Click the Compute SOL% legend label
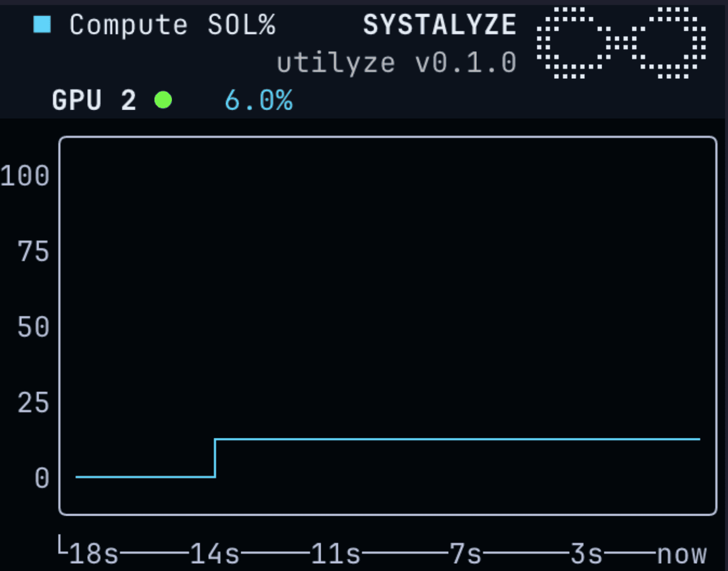The width and height of the screenshot is (728, 571). pyautogui.click(x=172, y=25)
